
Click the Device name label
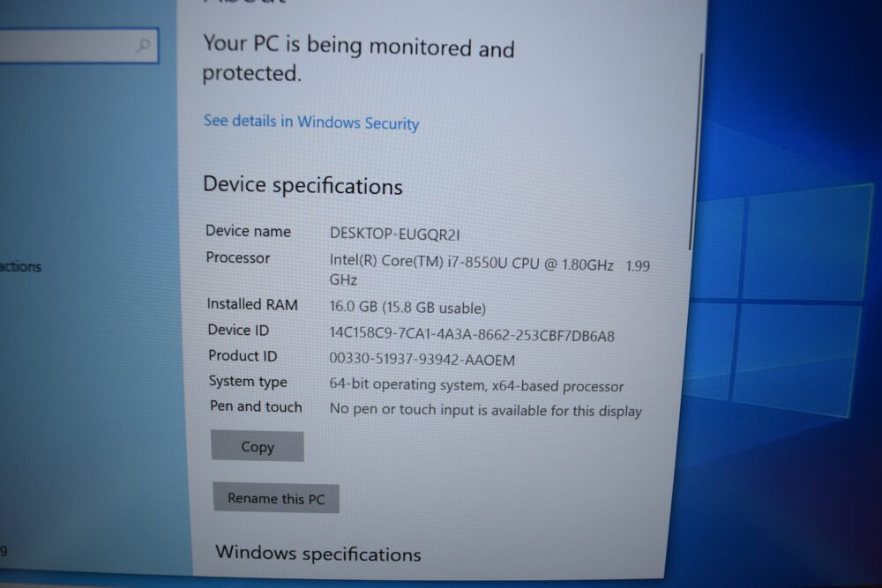248,231
